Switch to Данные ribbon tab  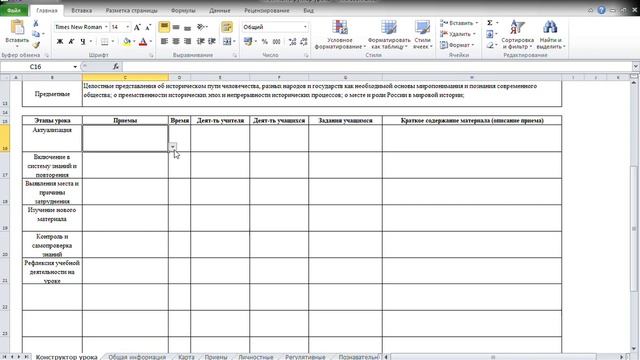(220, 10)
